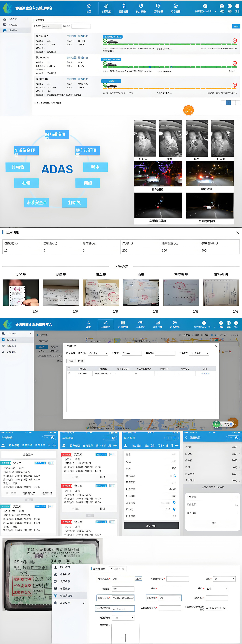
Task: Click car marker on 陕ADJ147 route
Action: pyautogui.click(x=113, y=42)
